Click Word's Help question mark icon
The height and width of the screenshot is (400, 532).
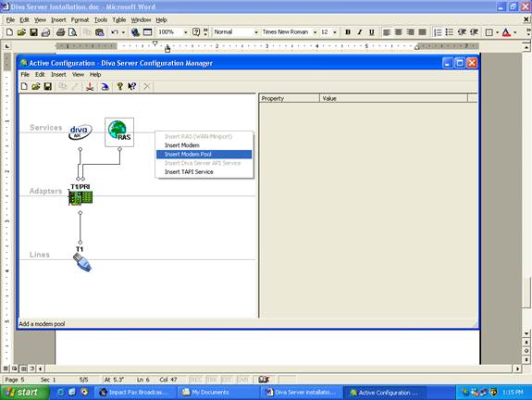[x=196, y=32]
